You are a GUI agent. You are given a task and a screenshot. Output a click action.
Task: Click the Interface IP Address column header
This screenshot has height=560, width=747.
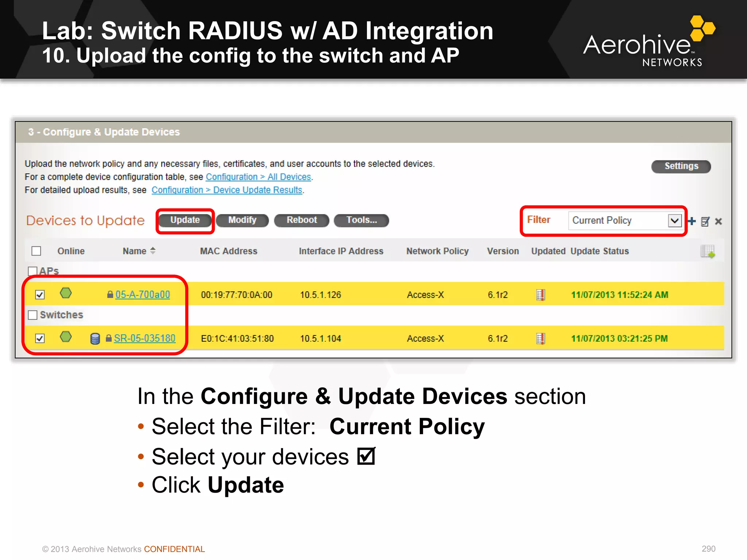pos(341,251)
